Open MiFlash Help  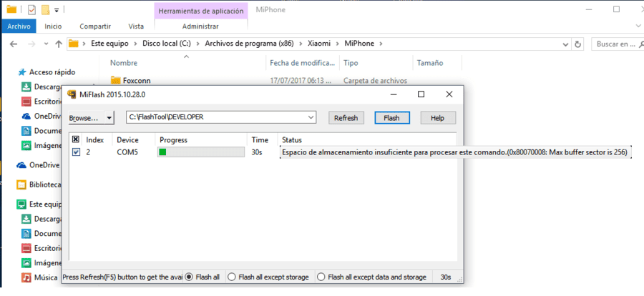click(x=437, y=118)
